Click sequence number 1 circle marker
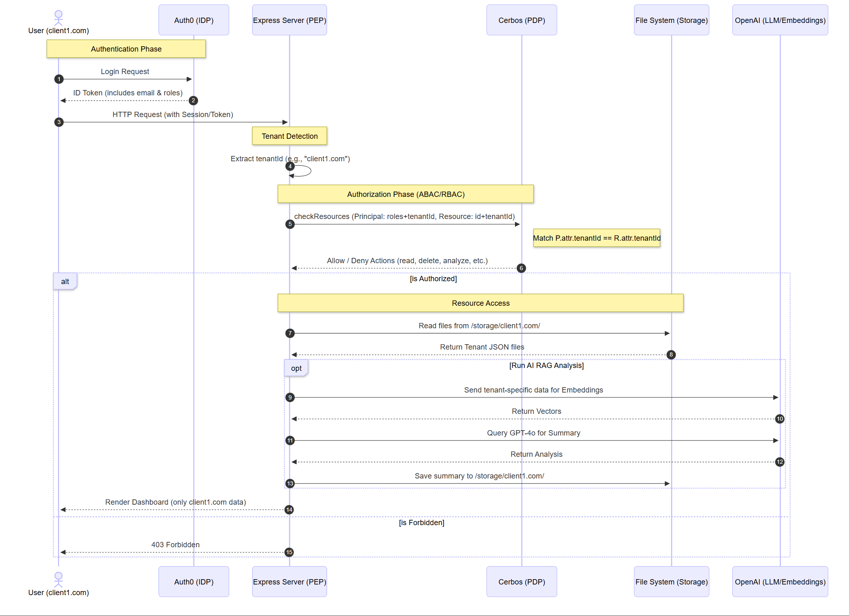The height and width of the screenshot is (616, 849). tap(59, 79)
